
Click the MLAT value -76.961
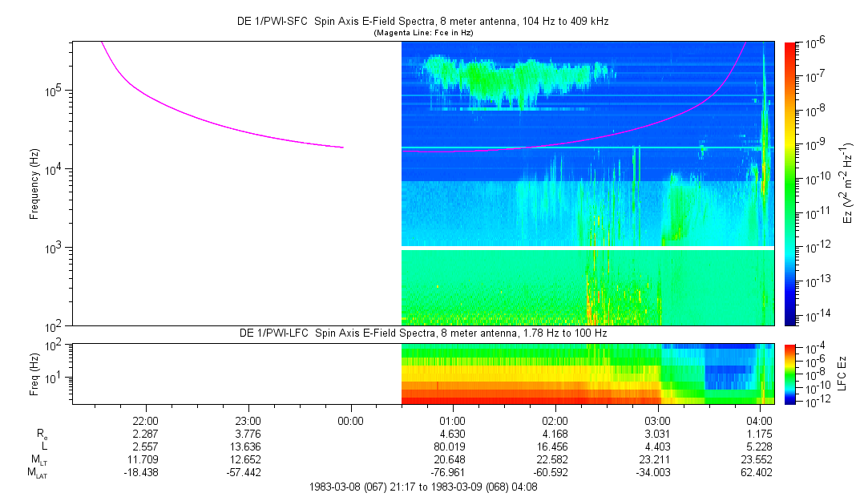pos(453,472)
